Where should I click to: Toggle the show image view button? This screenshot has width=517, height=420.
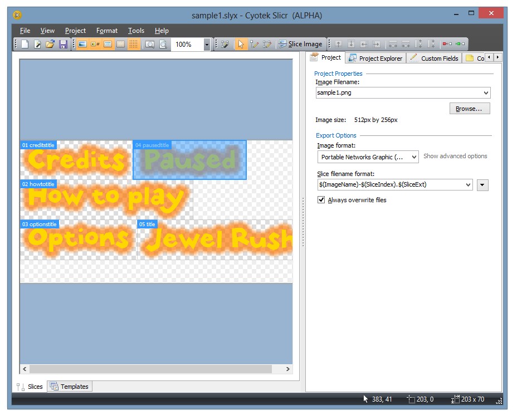tap(82, 44)
